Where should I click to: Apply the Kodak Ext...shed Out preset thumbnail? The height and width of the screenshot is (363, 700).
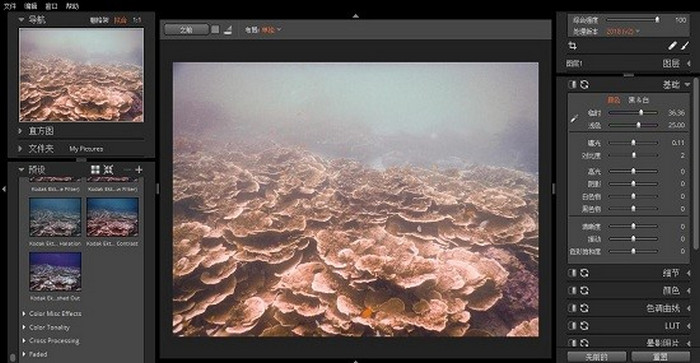(x=55, y=271)
